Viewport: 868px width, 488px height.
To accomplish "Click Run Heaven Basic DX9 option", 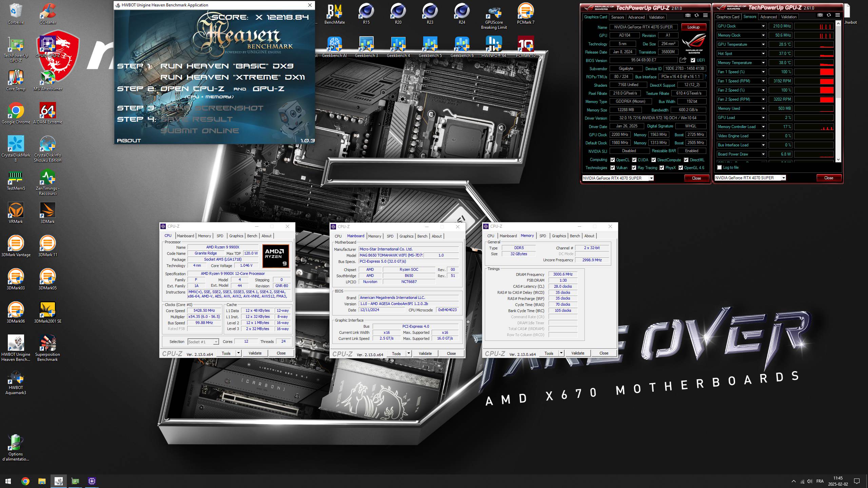I will (x=227, y=66).
